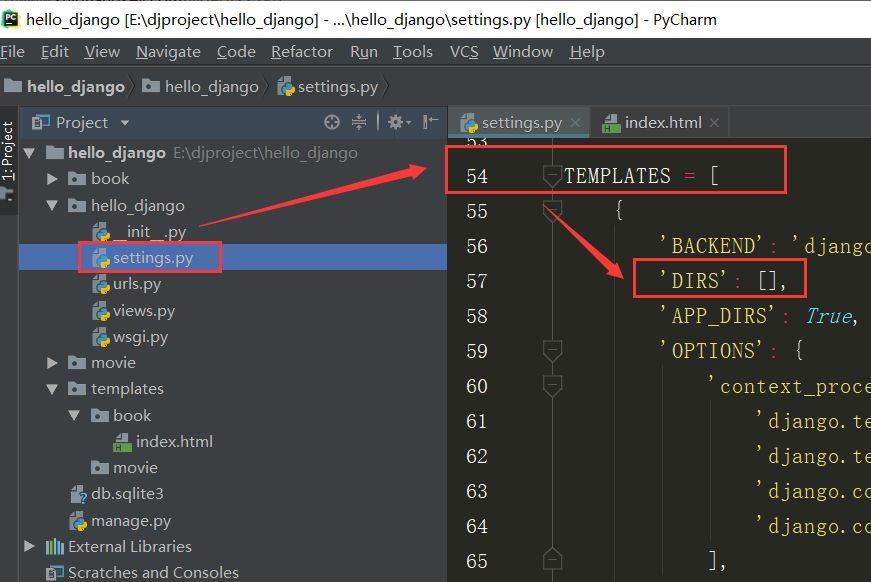This screenshot has width=871, height=582.
Task: Close the settings.py editor tab
Action: tap(575, 123)
